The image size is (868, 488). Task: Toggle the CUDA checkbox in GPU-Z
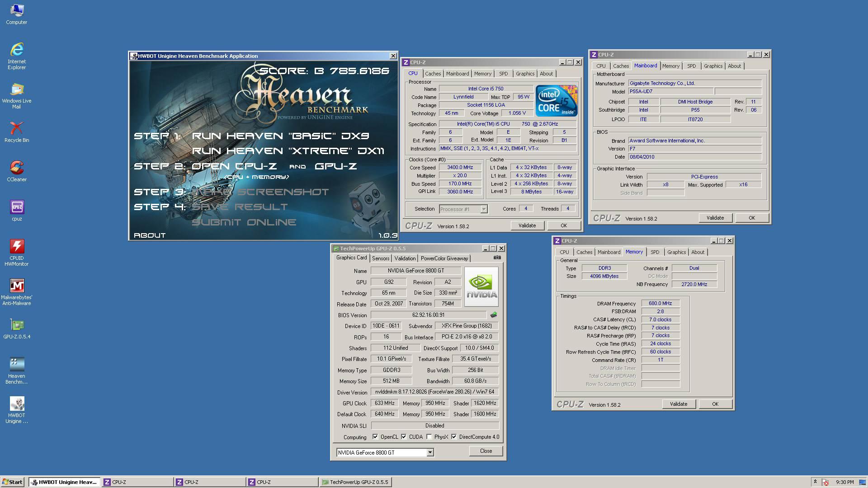(404, 437)
